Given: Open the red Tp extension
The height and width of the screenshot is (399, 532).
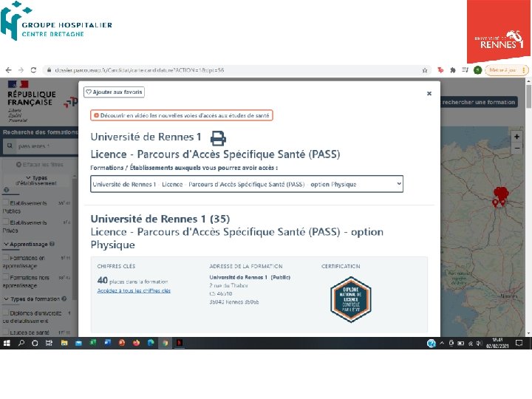Looking at the screenshot, I should point(440,70).
